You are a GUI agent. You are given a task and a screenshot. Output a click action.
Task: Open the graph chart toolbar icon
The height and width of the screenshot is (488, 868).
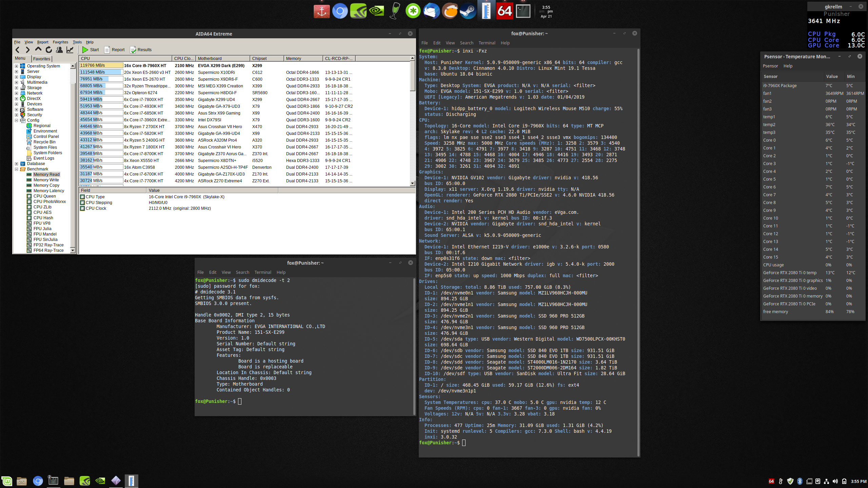(70, 50)
